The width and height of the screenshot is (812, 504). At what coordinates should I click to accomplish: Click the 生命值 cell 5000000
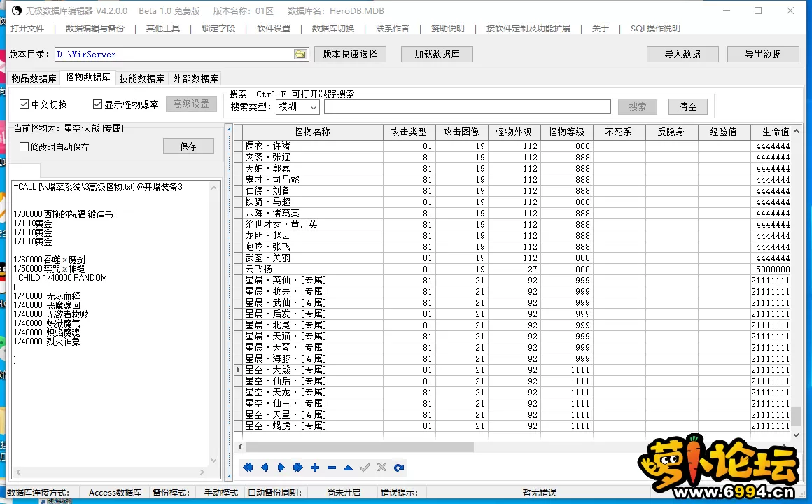coord(771,269)
